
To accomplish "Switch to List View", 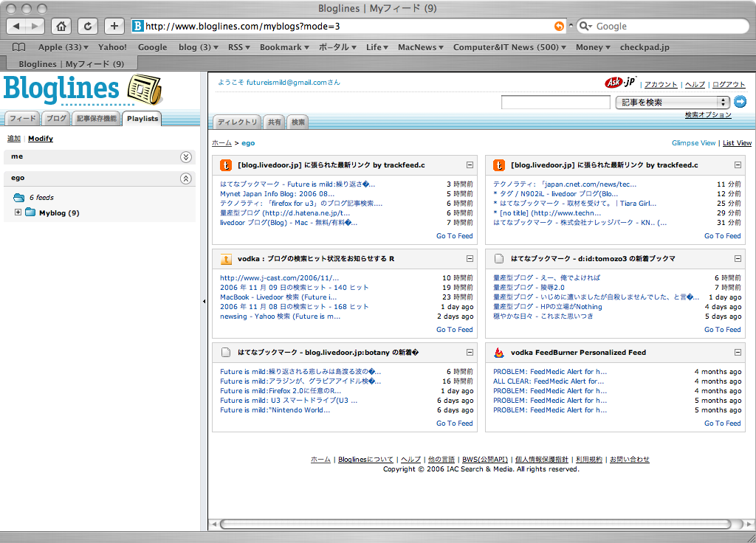I will coord(737,143).
